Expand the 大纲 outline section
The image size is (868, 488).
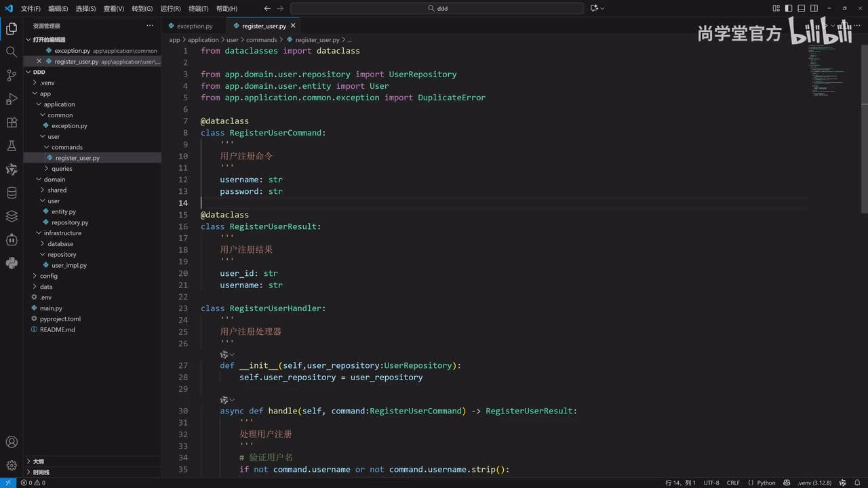click(38, 461)
